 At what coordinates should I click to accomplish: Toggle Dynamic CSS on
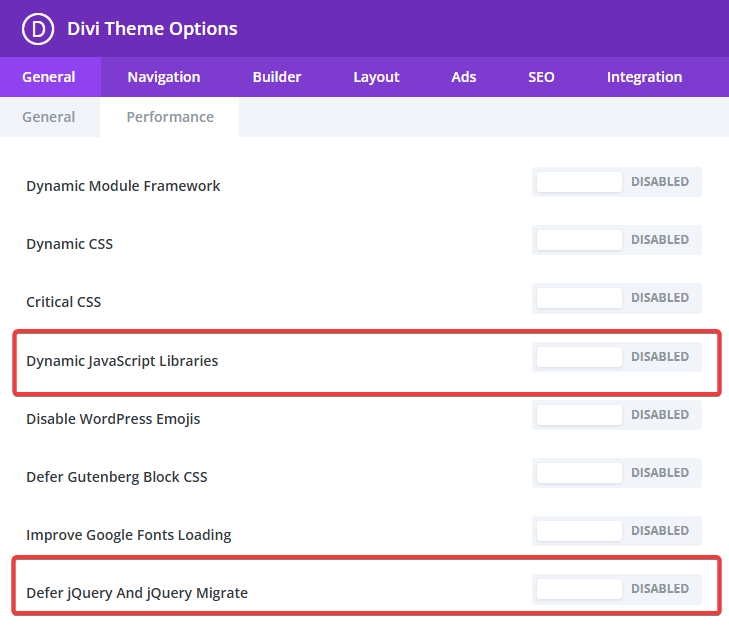pos(616,240)
